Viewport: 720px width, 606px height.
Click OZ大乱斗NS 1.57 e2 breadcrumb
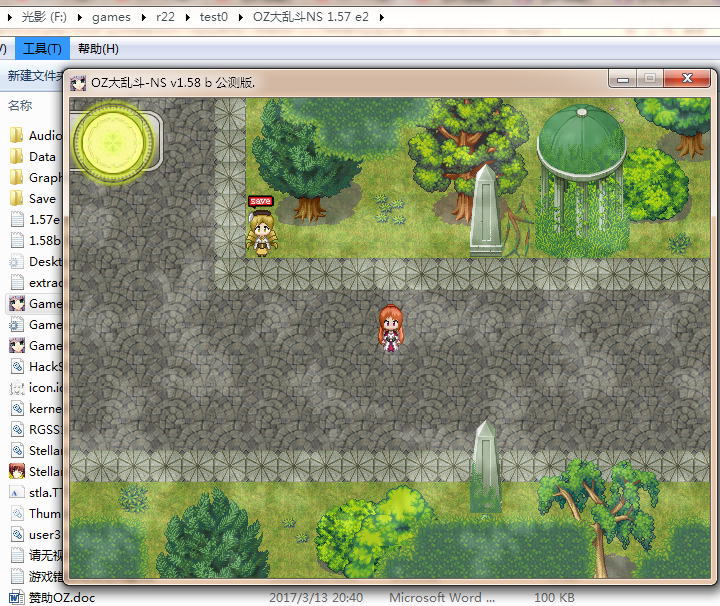[x=311, y=17]
